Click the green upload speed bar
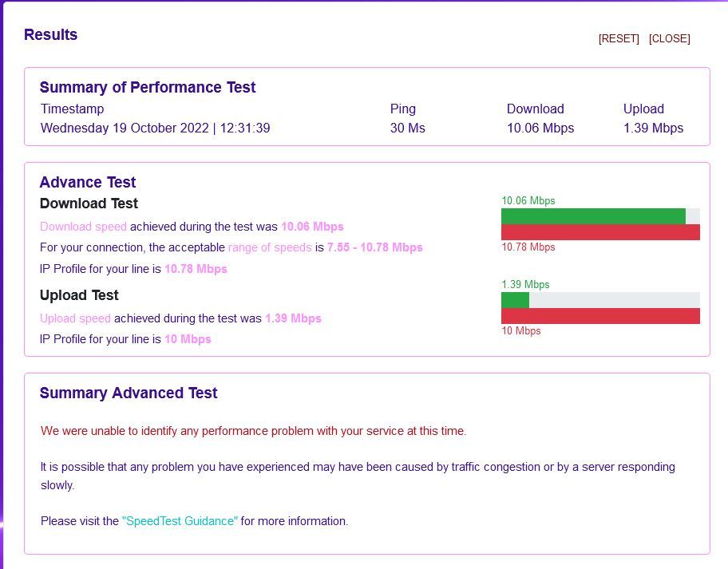The image size is (728, 569). [515, 300]
